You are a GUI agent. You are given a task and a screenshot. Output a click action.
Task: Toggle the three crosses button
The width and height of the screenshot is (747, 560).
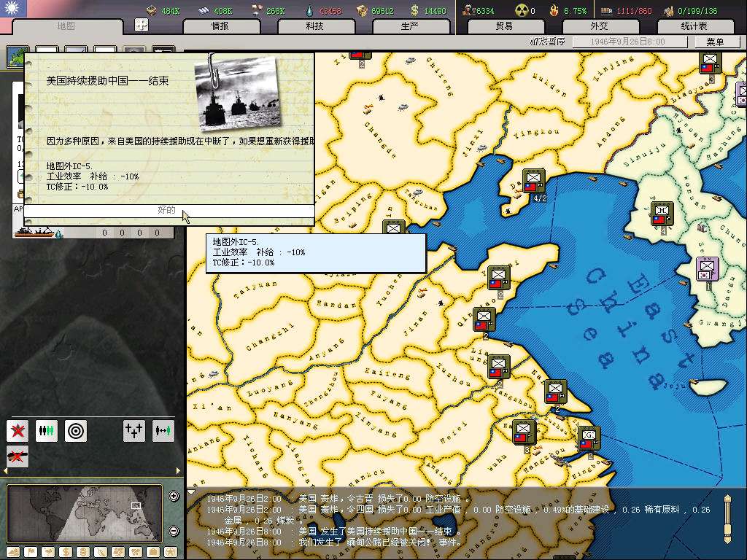(134, 431)
